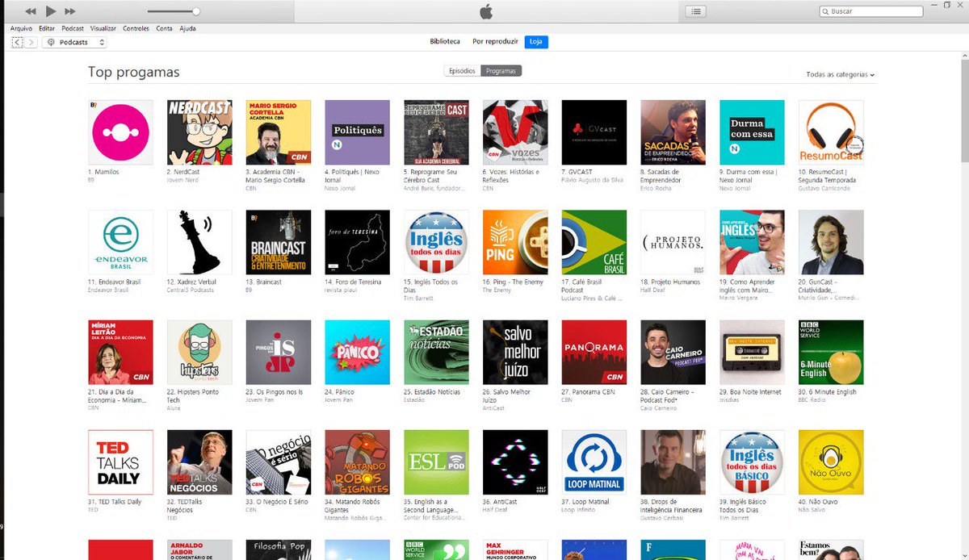The width and height of the screenshot is (969, 560).
Task: Click the 'Gustavo Cerbasi' author text
Action: coord(661,518)
